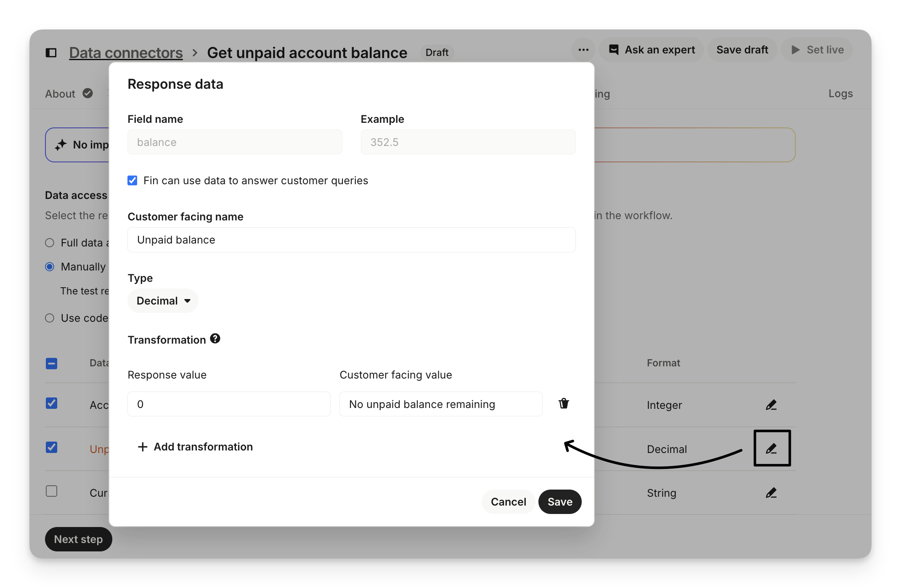
Task: Go back via Data connectors breadcrumb
Action: point(126,53)
